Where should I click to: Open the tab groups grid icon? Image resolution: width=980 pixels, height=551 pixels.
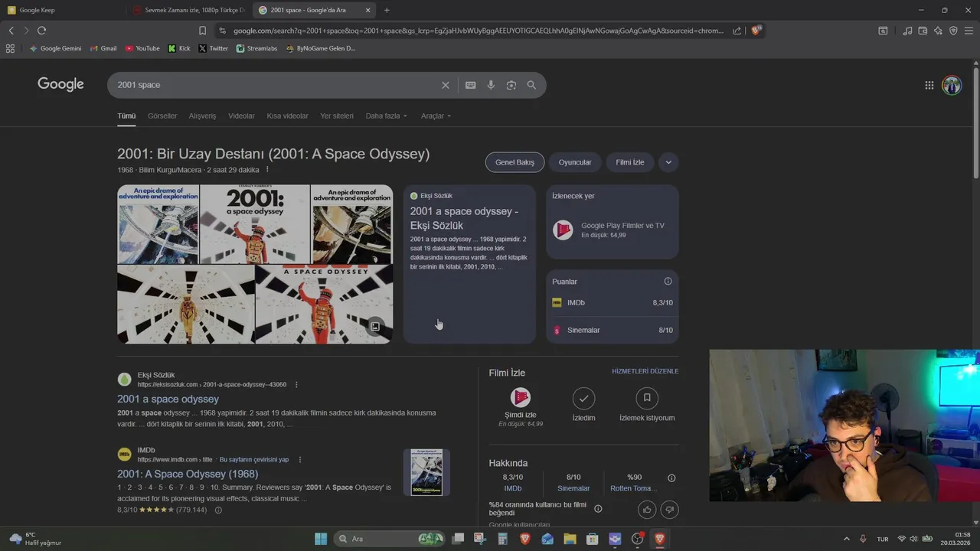(x=10, y=48)
